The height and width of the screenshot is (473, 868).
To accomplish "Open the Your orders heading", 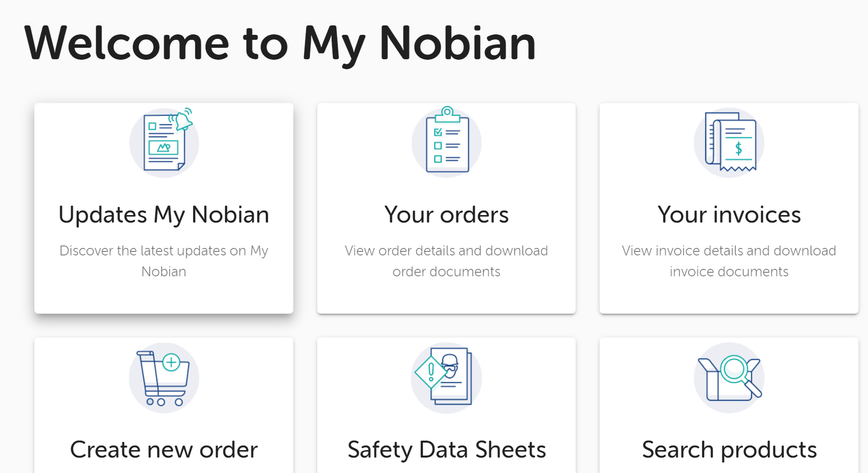I will click(447, 215).
